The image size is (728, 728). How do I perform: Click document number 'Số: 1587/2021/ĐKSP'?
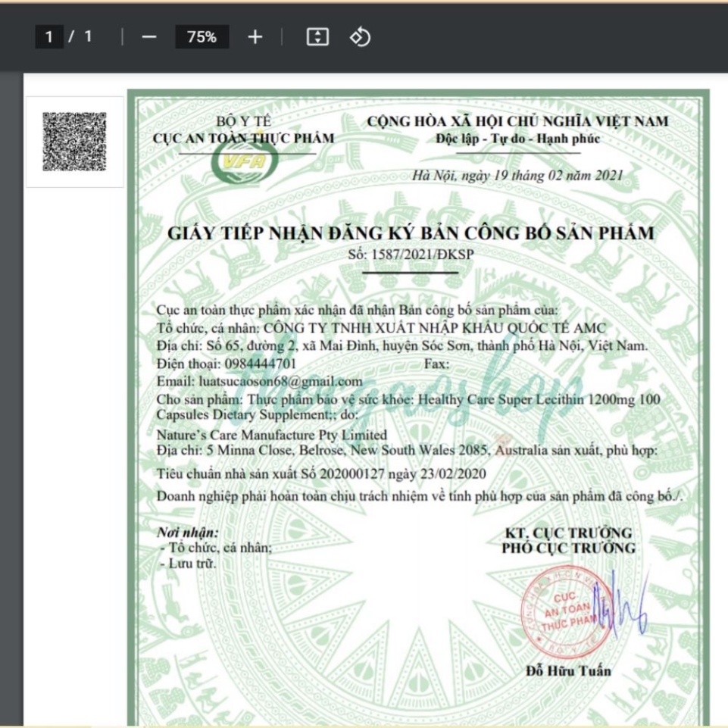[x=411, y=255]
